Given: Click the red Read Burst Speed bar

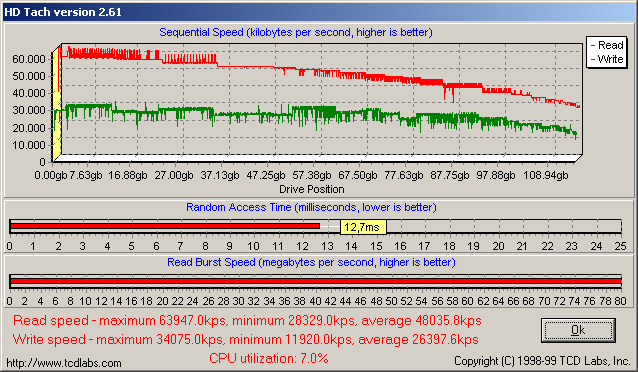Looking at the screenshot, I should [316, 281].
